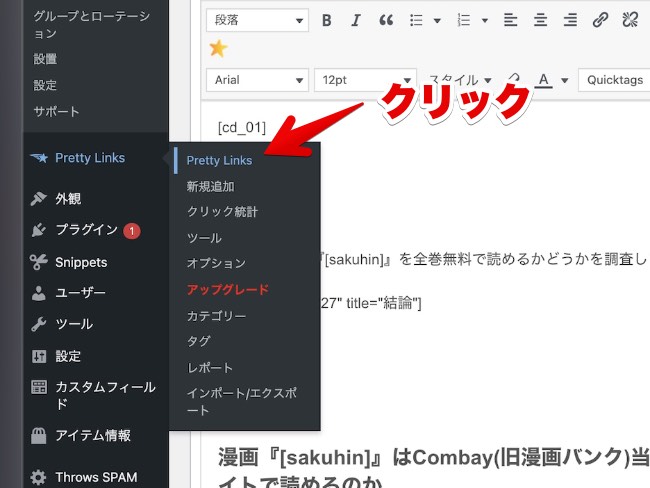The height and width of the screenshot is (488, 650).
Task: Click the yellow star Pretty Links toolbar icon
Action: [218, 49]
